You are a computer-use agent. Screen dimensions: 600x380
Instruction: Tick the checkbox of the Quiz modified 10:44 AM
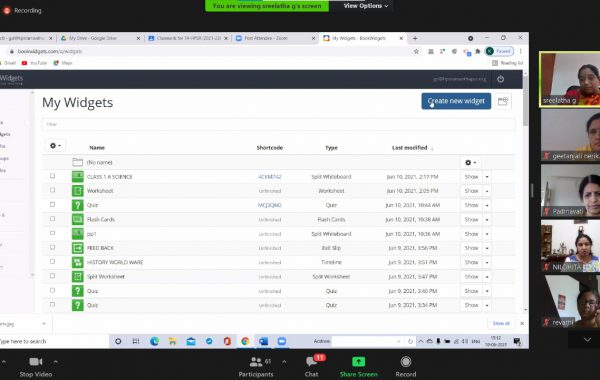click(52, 205)
